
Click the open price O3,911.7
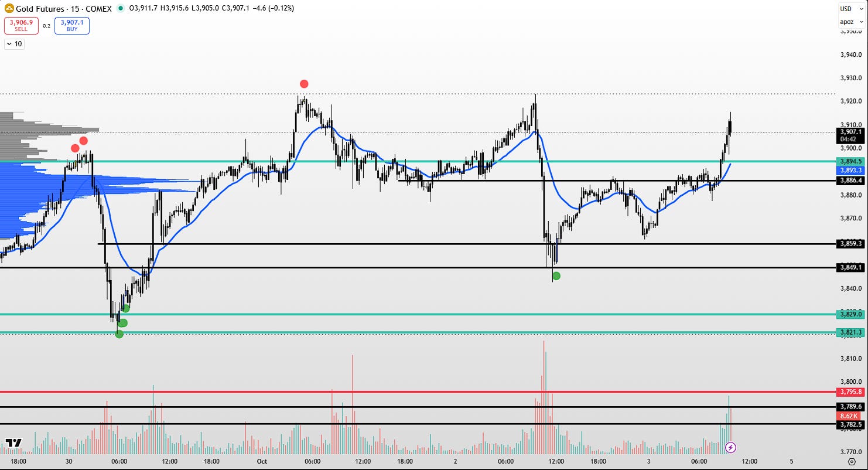(x=143, y=9)
